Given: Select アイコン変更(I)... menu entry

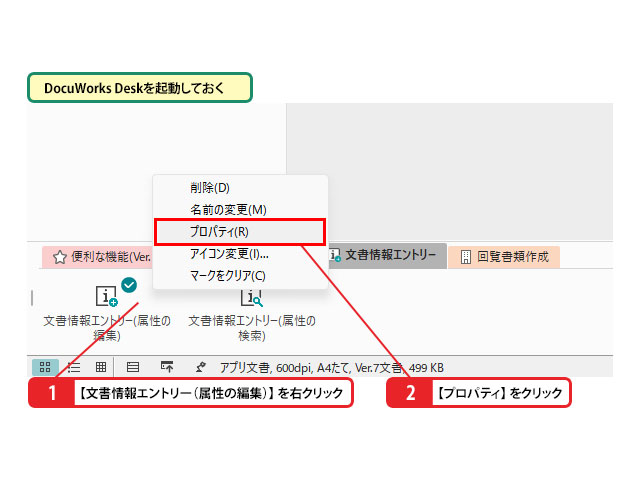Looking at the screenshot, I should [x=240, y=254].
